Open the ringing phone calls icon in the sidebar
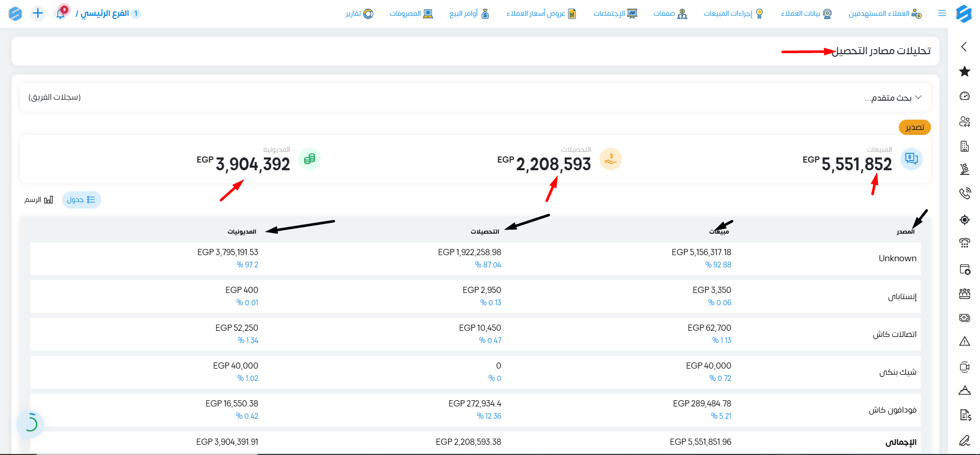Image resolution: width=980 pixels, height=455 pixels. [964, 193]
